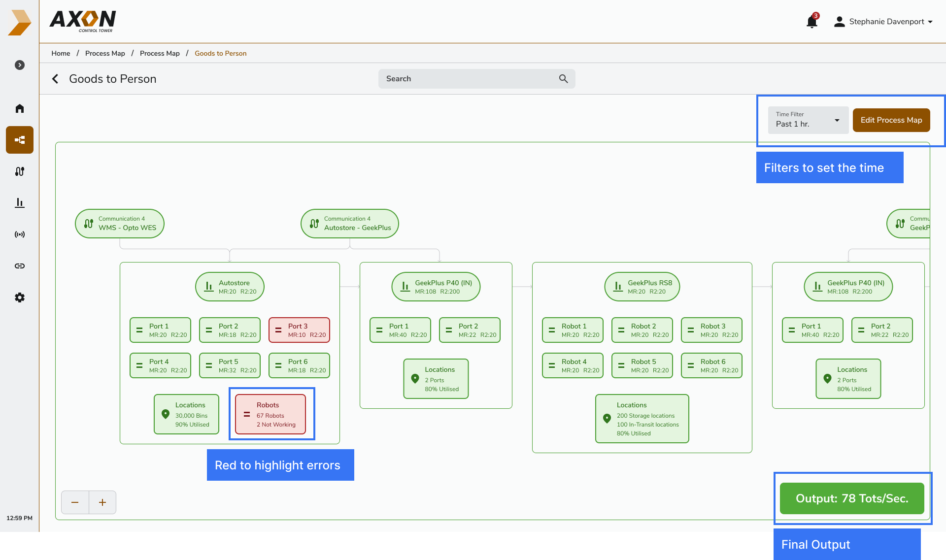
Task: Select Robot 5 card
Action: pos(642,365)
